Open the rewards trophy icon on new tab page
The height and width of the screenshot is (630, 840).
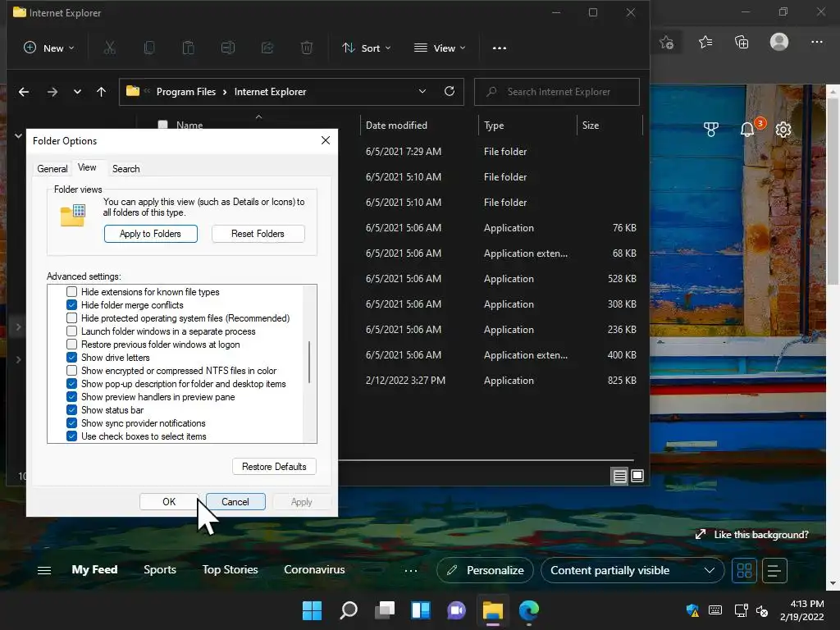coord(711,129)
